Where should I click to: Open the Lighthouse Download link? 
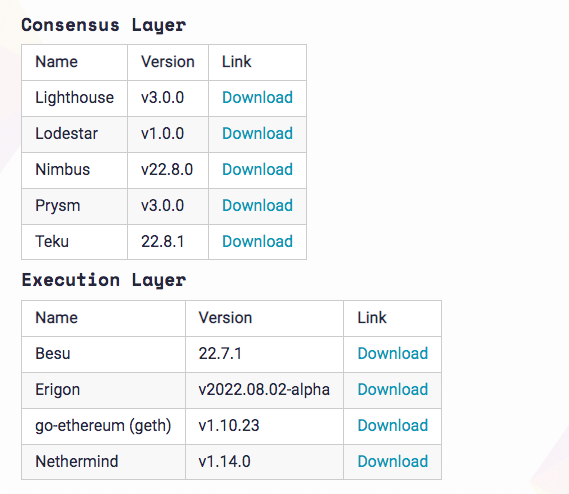(x=257, y=98)
